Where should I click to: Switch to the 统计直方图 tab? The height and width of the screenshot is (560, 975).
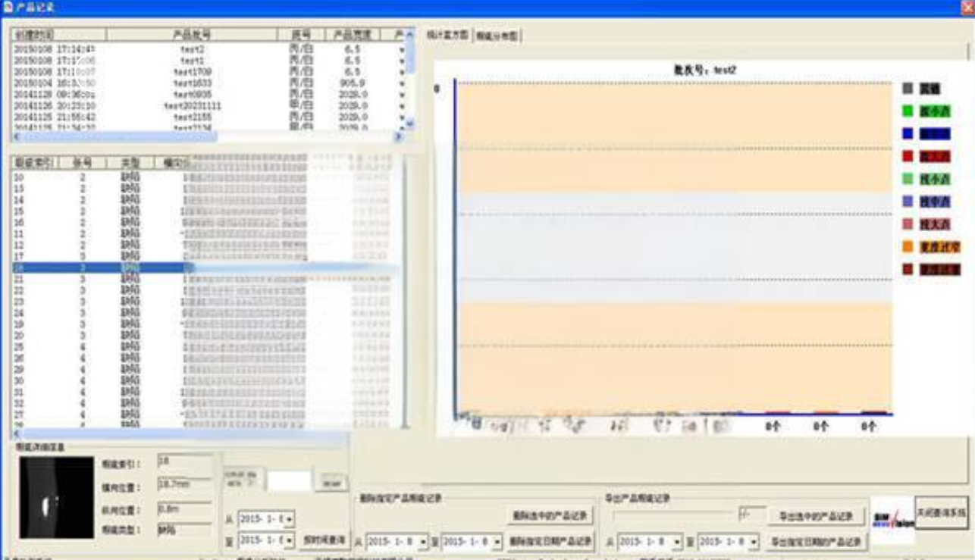click(447, 36)
